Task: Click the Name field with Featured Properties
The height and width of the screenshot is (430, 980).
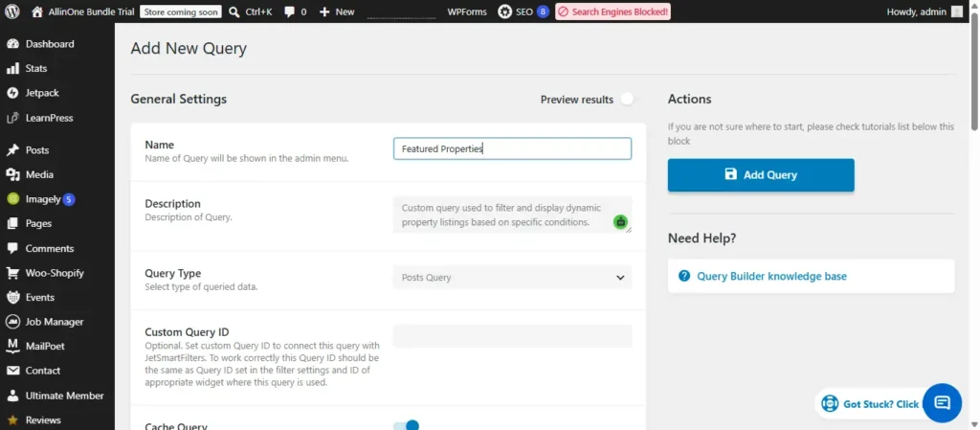Action: click(512, 148)
